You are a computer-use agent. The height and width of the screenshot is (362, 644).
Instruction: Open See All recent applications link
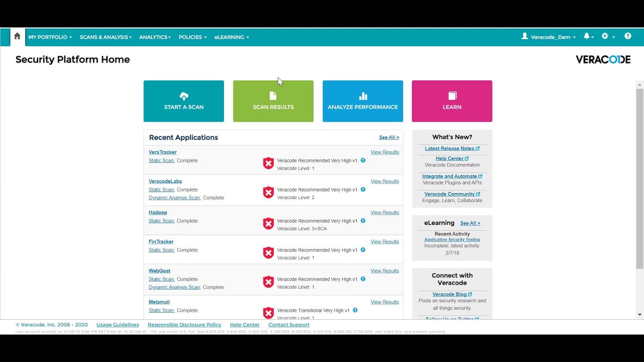[389, 137]
